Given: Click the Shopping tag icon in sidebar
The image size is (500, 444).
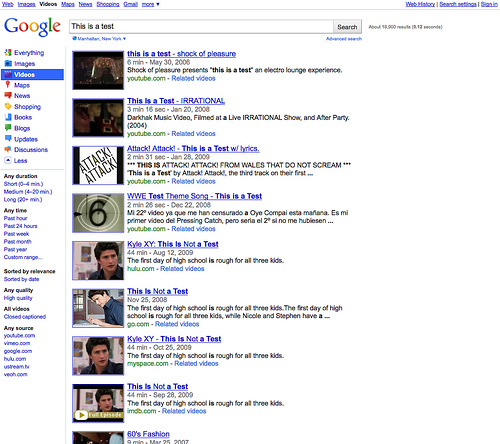Looking at the screenshot, I should pos(8,106).
